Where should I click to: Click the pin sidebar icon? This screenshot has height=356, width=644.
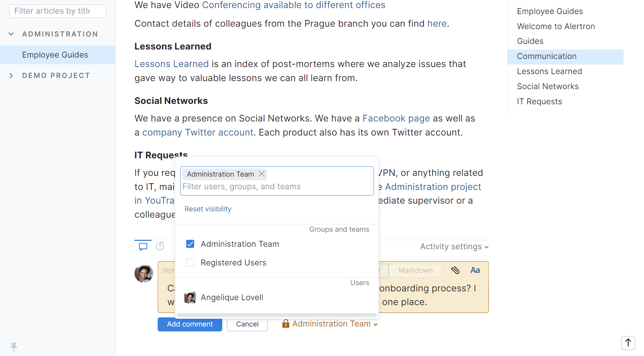pyautogui.click(x=14, y=347)
